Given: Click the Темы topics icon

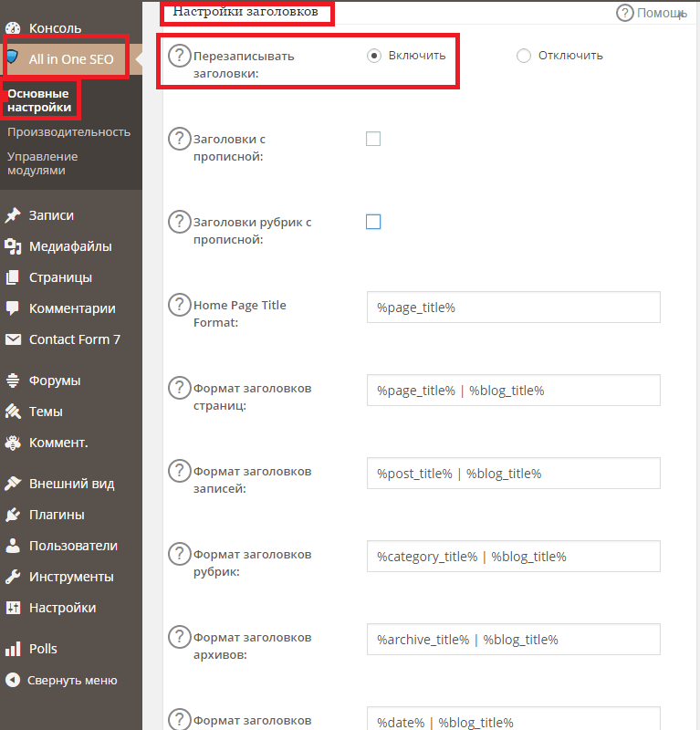Looking at the screenshot, I should [13, 412].
